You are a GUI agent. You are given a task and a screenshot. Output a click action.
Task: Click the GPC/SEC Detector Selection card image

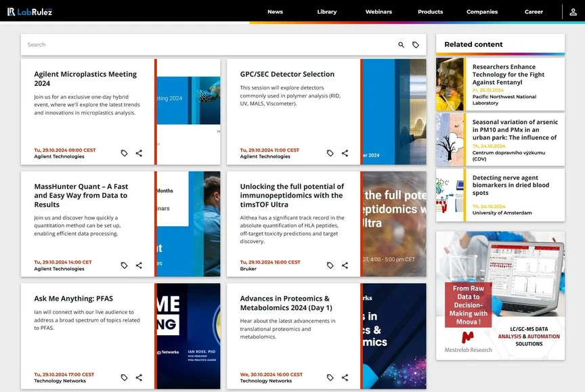tap(395, 112)
